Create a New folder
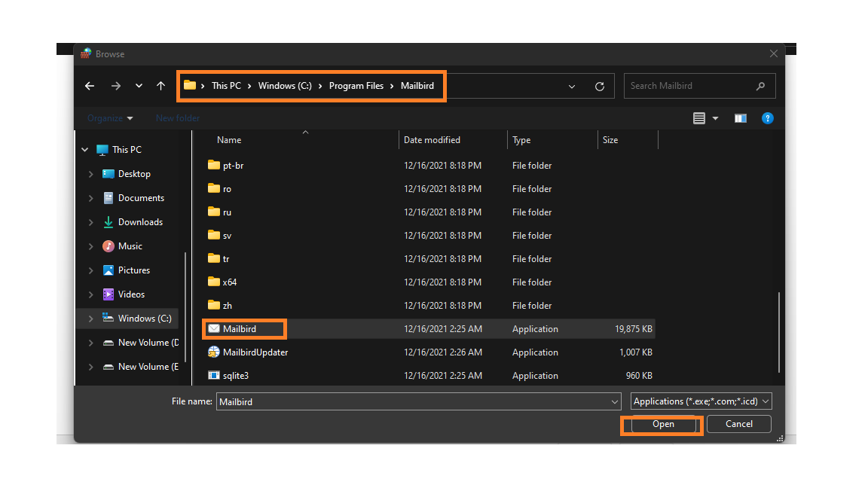 point(178,117)
